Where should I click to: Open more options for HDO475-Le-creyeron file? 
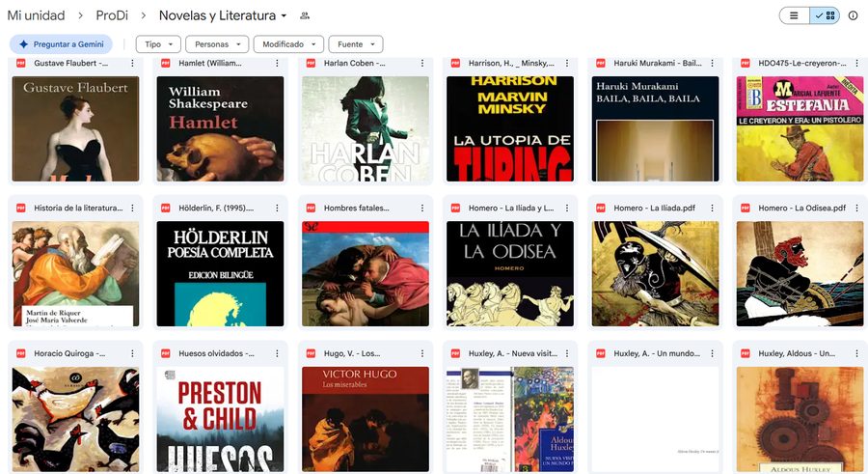pyautogui.click(x=857, y=63)
